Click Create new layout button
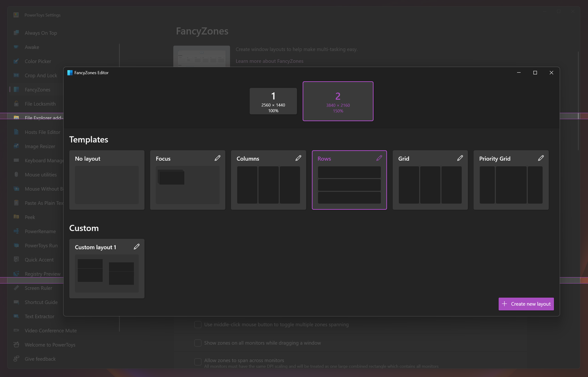This screenshot has width=588, height=377. (526, 304)
